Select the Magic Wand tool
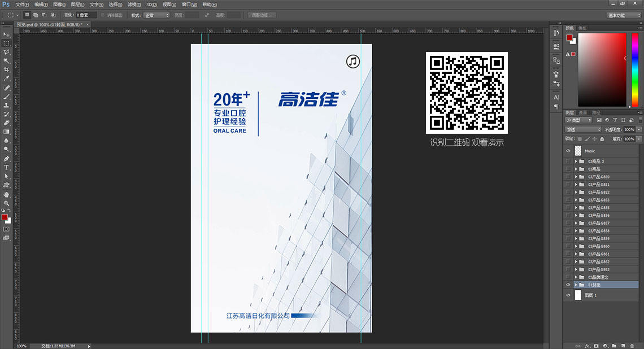This screenshot has height=349, width=644. [x=6, y=61]
